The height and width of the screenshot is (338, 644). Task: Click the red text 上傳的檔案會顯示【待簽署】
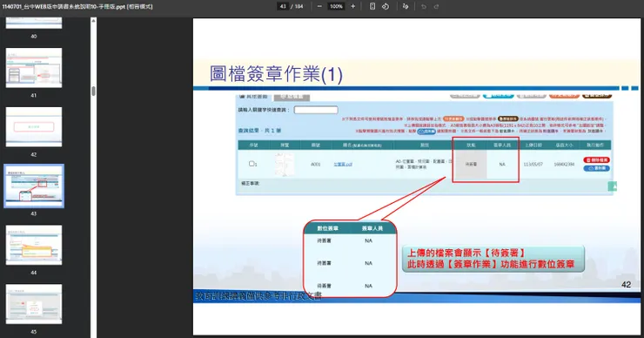[466, 253]
